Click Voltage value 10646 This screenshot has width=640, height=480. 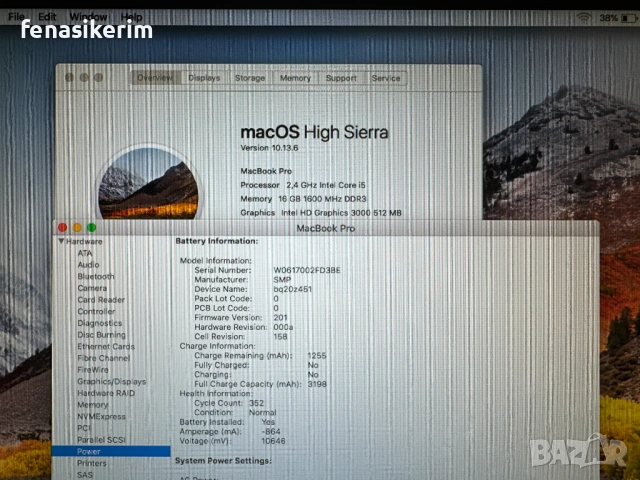pos(273,441)
